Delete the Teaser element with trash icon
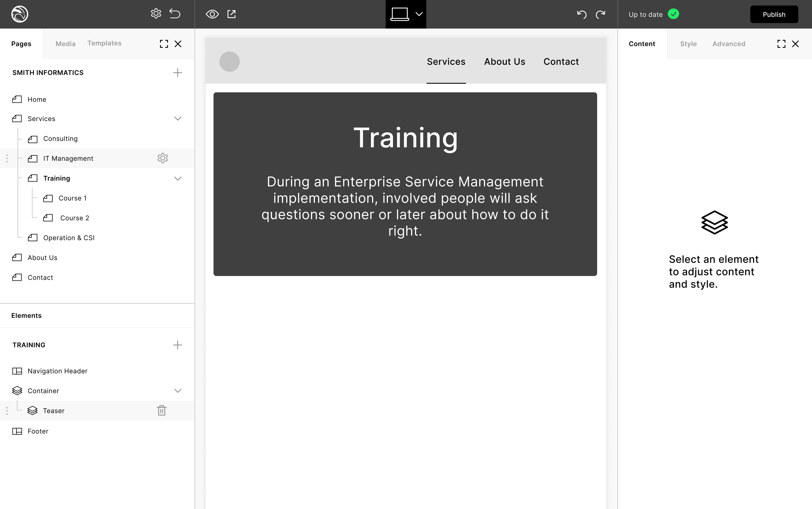The image size is (812, 509). 161,410
